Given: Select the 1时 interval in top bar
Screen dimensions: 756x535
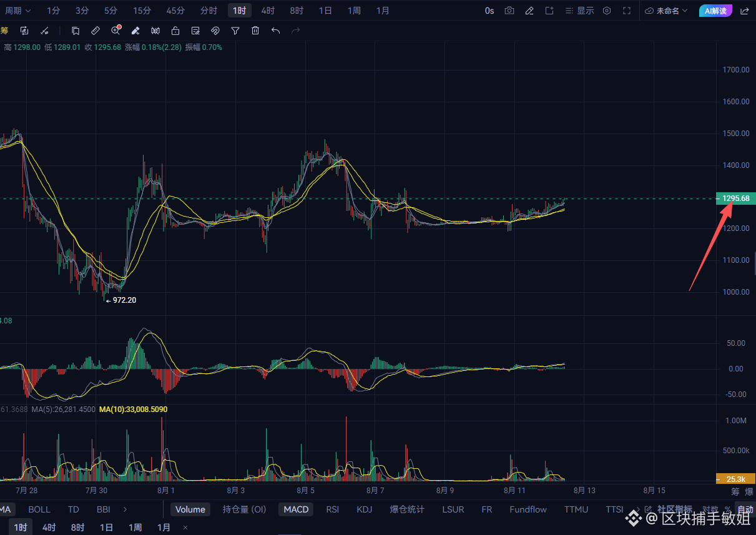Looking at the screenshot, I should tap(240, 11).
